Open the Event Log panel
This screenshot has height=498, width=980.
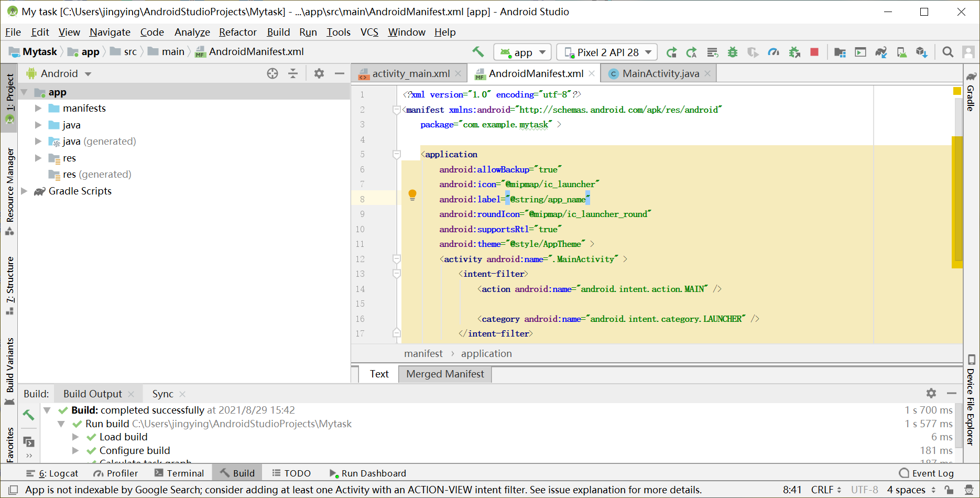926,473
